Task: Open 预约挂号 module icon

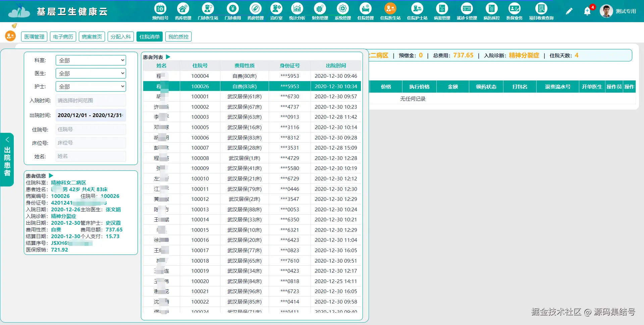Action: (x=160, y=8)
